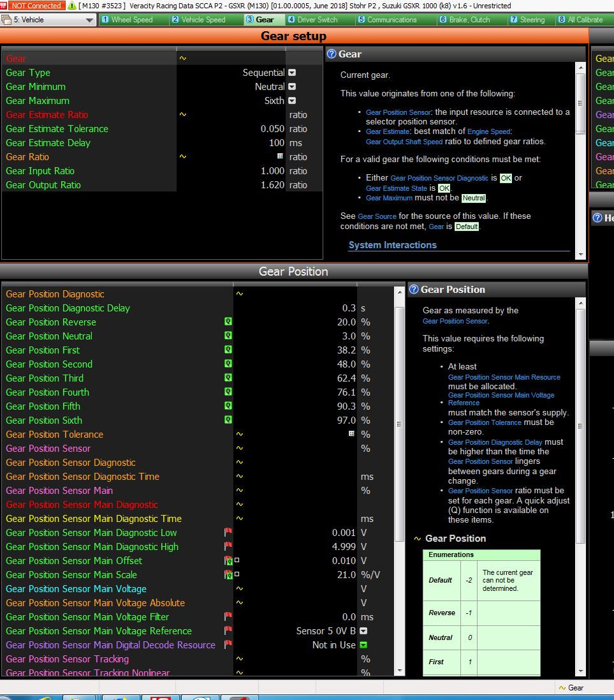The image size is (614, 700).
Task: Click the Q quick-adjust icon for Gear Position Fourth
Action: pyautogui.click(x=228, y=392)
